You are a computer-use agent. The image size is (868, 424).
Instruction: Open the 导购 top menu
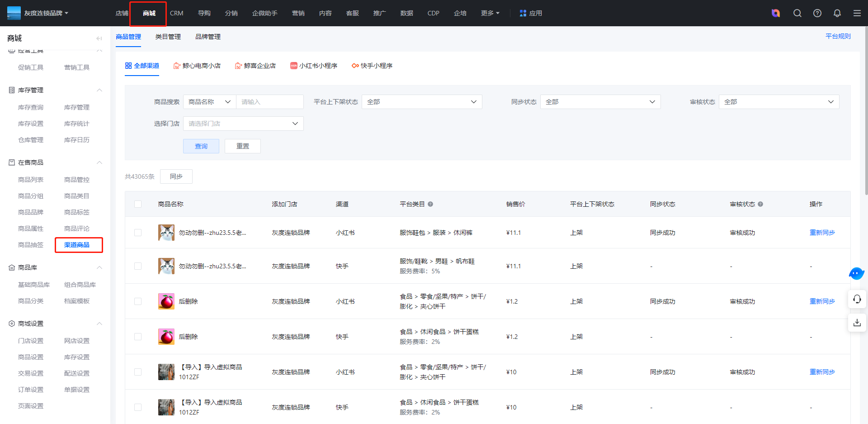tap(204, 13)
